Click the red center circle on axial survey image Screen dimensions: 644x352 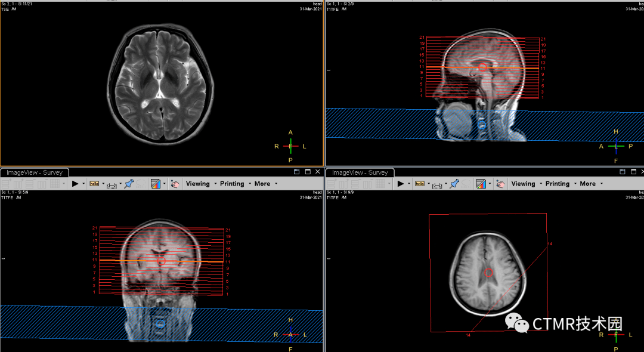coord(488,273)
